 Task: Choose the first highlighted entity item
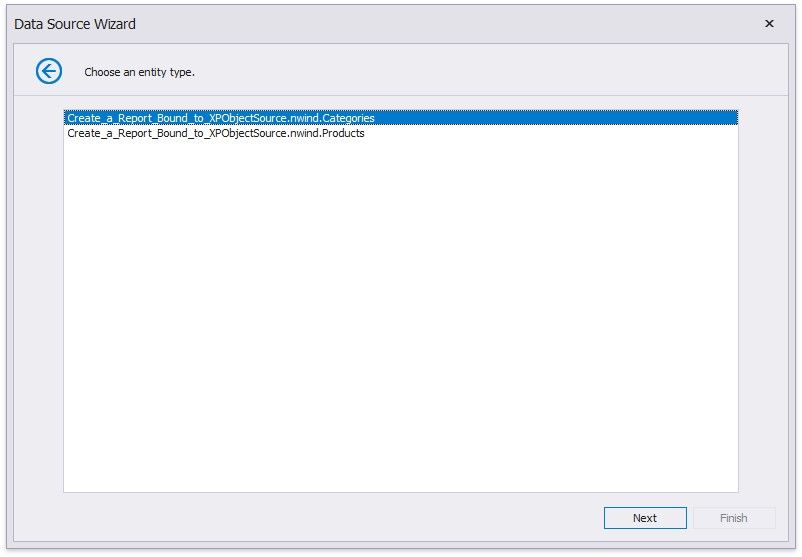click(221, 118)
